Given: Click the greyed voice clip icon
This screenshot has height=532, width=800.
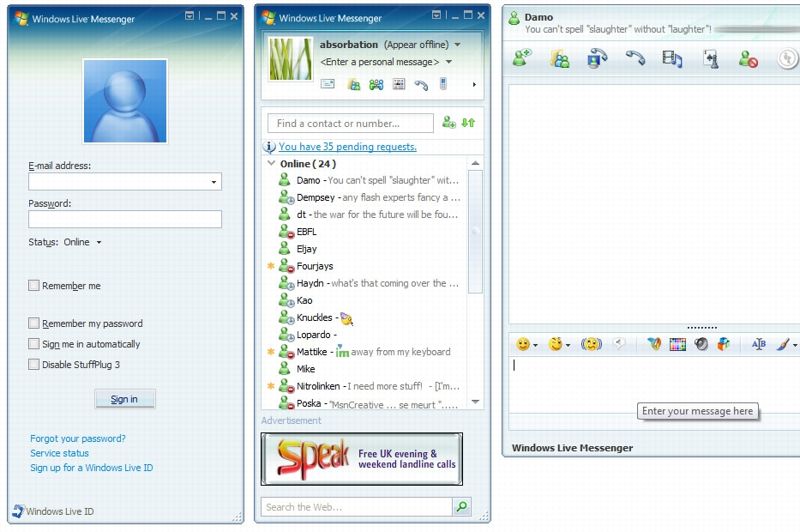Looking at the screenshot, I should [619, 344].
